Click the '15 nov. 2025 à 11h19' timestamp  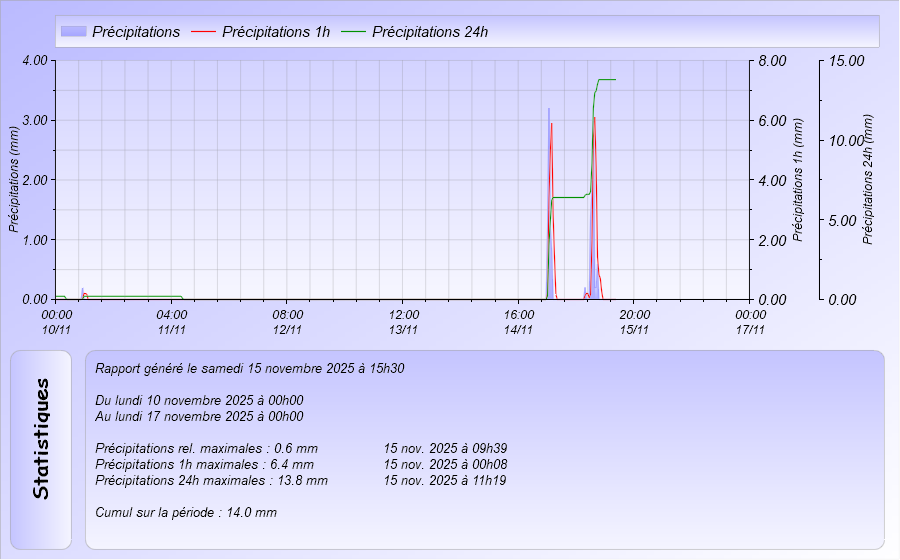coord(445,480)
